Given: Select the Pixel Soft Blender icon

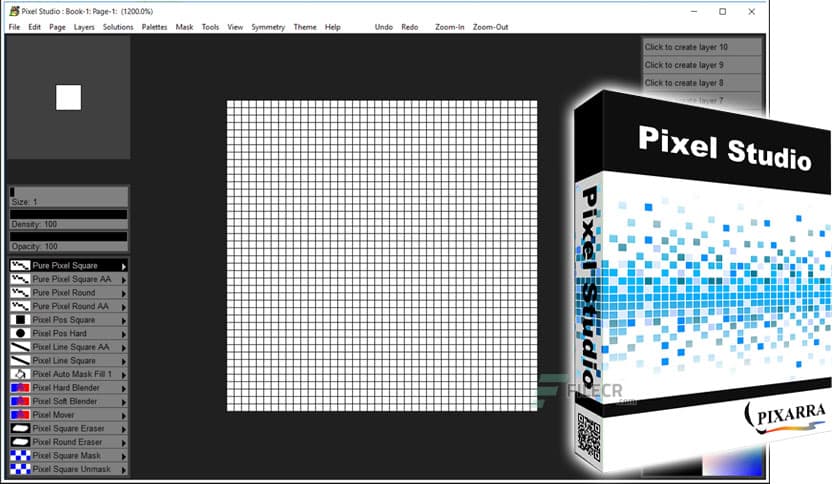Looking at the screenshot, I should click(20, 401).
